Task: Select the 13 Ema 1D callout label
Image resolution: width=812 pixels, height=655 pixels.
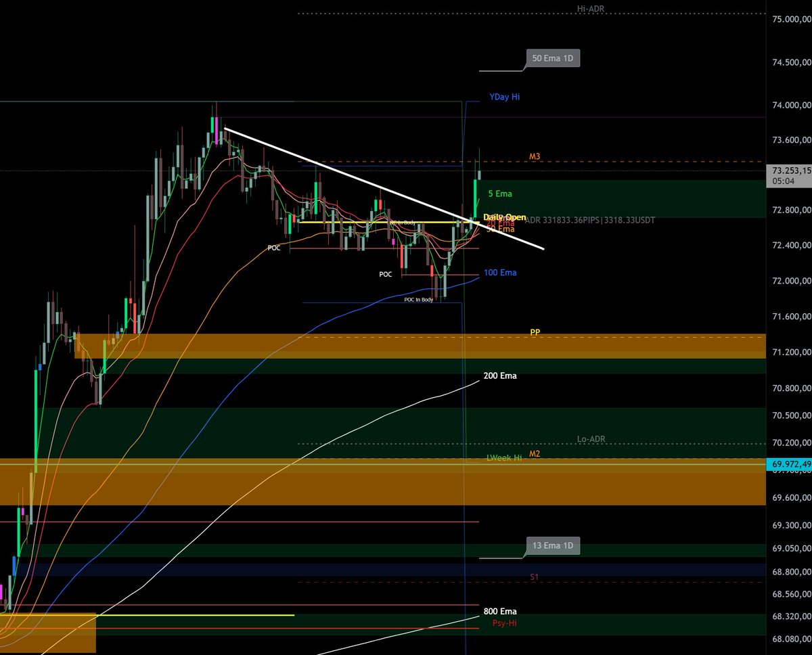Action: (554, 546)
